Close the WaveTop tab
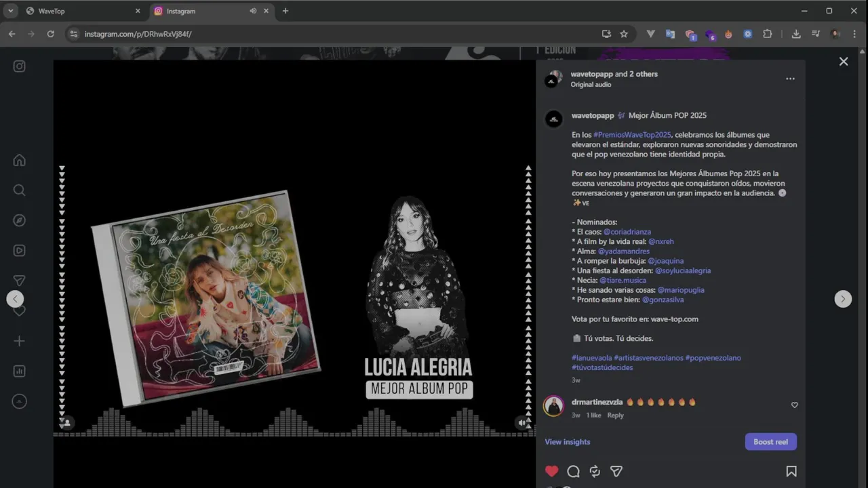Image resolution: width=868 pixels, height=488 pixels. coord(138,11)
